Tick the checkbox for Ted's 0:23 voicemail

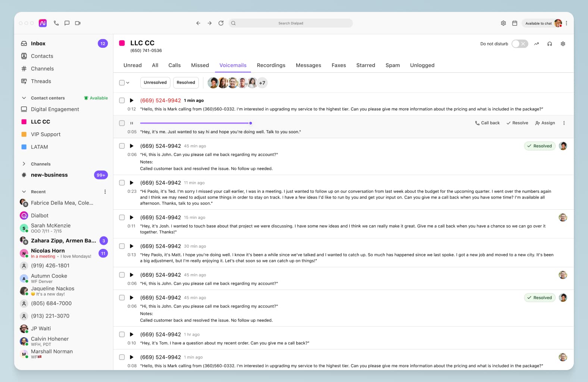pyautogui.click(x=122, y=183)
